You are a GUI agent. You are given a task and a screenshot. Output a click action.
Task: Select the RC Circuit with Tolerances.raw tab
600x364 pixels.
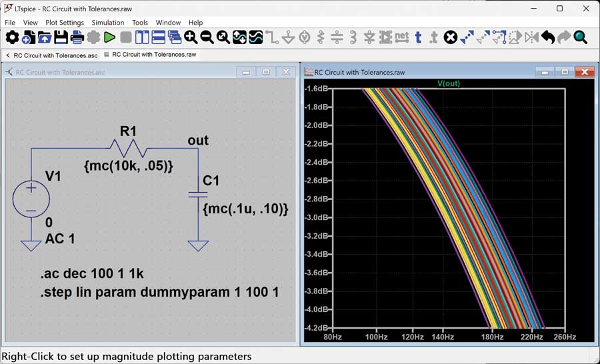(153, 55)
